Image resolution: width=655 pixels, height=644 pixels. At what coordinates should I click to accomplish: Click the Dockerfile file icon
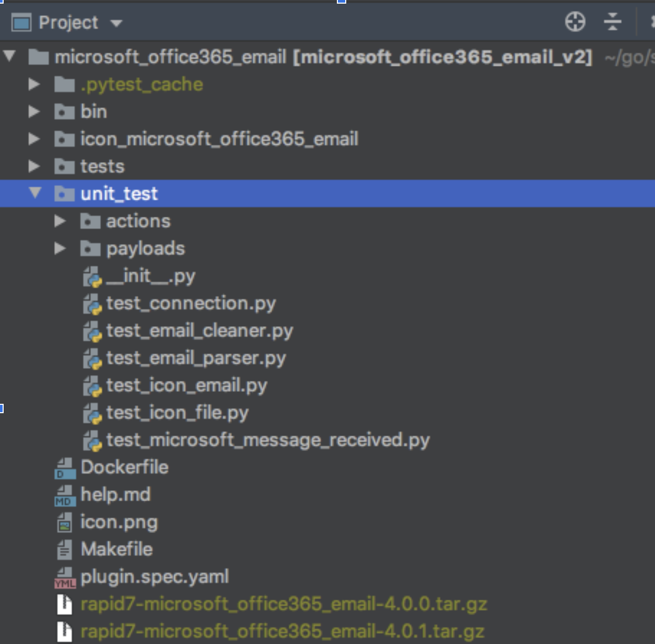tap(65, 468)
